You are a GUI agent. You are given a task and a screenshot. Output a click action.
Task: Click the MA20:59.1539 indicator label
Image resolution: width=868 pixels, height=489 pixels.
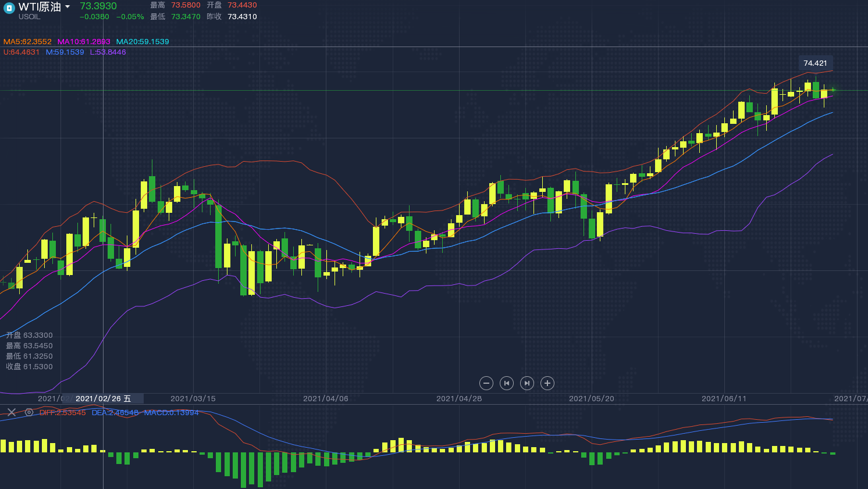pos(143,42)
